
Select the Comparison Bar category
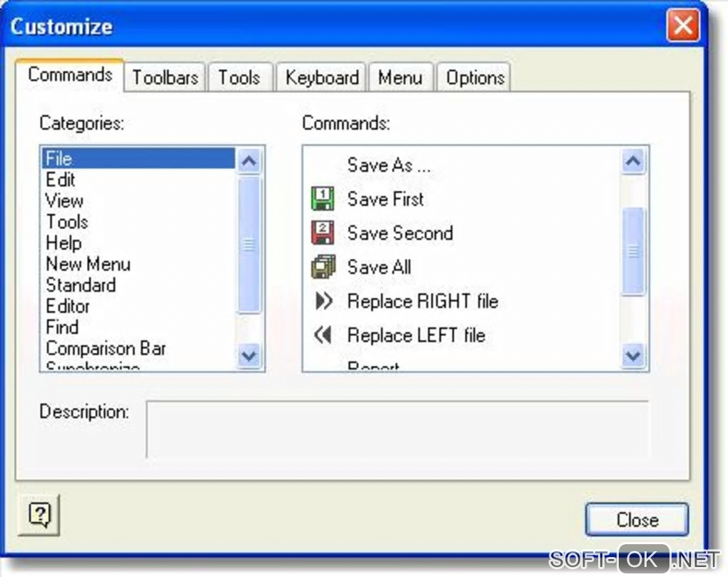pos(106,349)
